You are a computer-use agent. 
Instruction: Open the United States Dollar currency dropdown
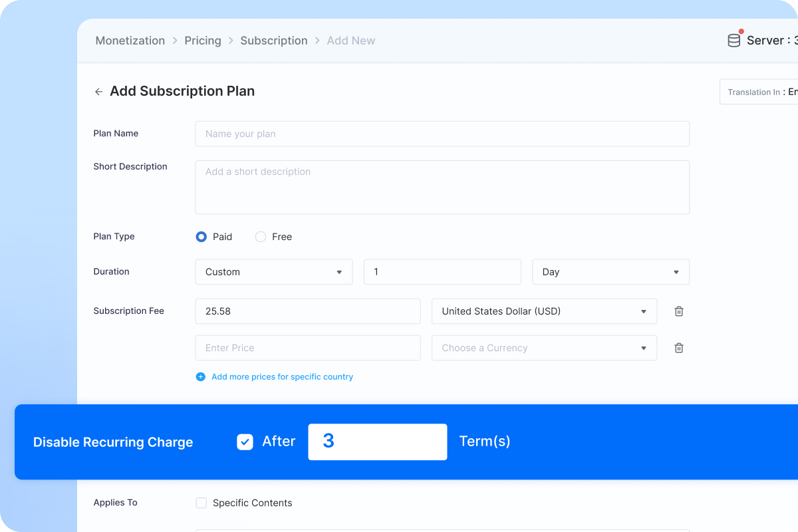(544, 311)
